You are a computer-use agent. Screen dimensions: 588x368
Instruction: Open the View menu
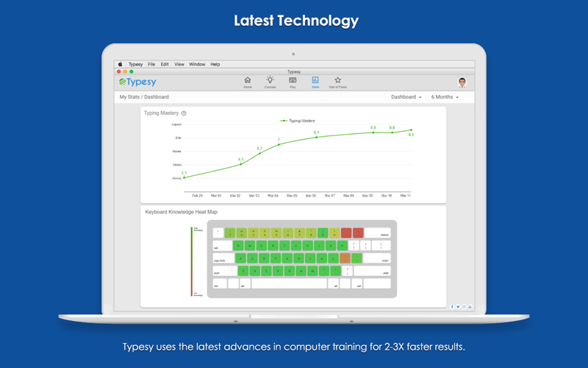179,64
